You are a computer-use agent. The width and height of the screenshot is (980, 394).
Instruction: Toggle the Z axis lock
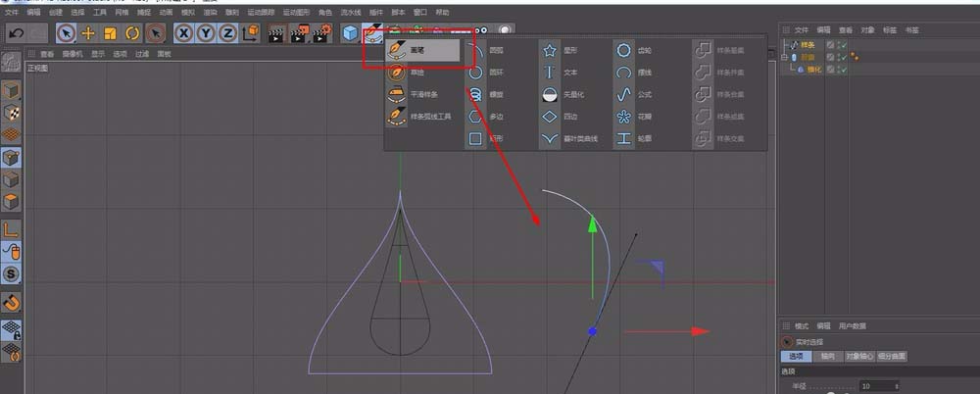pos(227,32)
